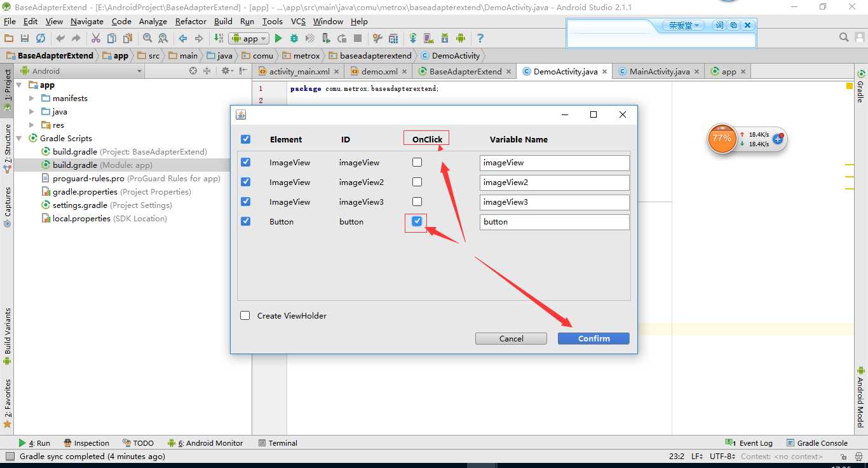Click the button variable name field
Image resolution: width=868 pixels, height=468 pixels.
(x=555, y=222)
